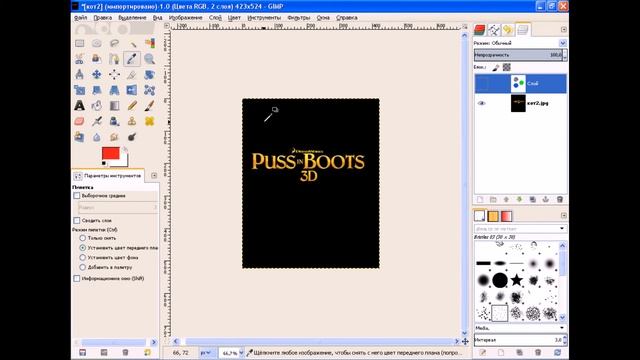Open the Фильтры menu
Screen dimensions: 640x360
pyautogui.click(x=298, y=18)
